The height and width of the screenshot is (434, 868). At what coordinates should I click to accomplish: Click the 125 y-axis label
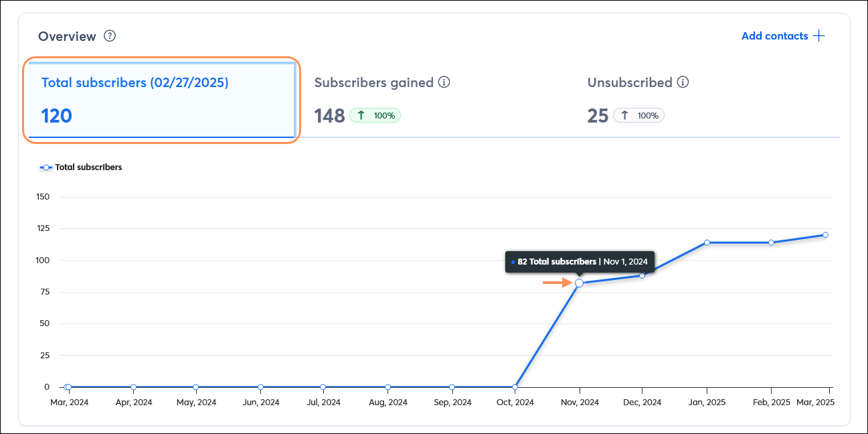(x=43, y=228)
